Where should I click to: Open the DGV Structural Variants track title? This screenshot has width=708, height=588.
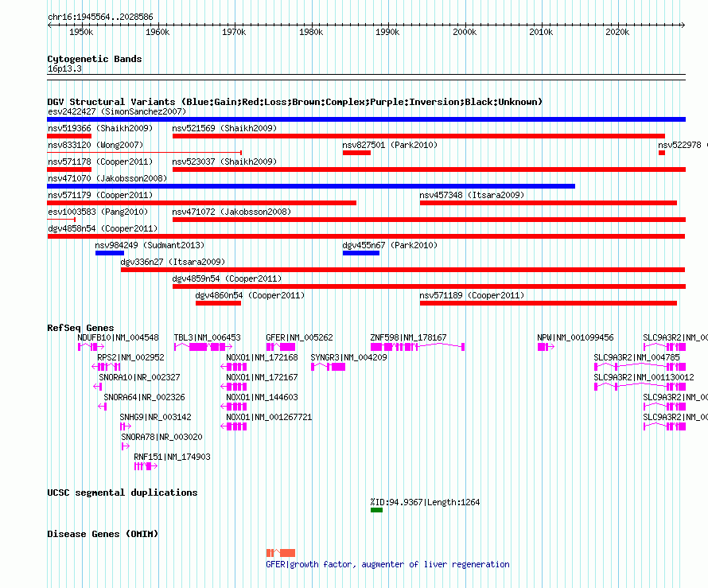click(x=294, y=102)
